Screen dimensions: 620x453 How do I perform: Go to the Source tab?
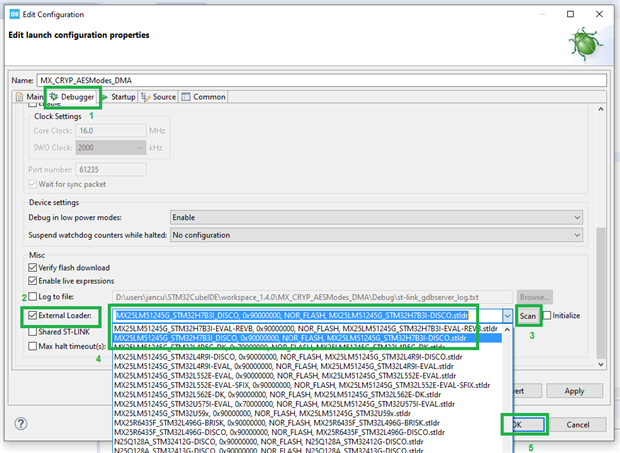[x=159, y=97]
